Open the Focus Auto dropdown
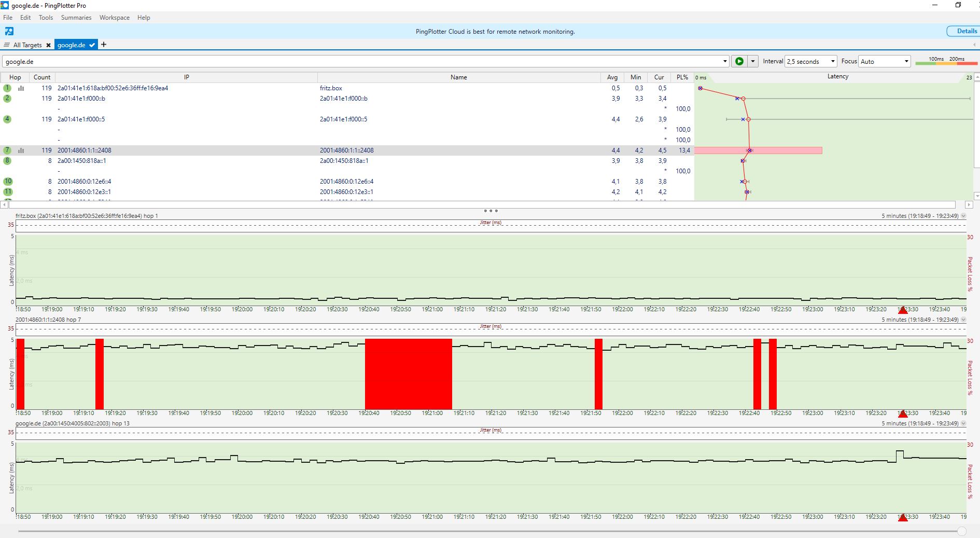The width and height of the screenshot is (980, 538). 885,61
